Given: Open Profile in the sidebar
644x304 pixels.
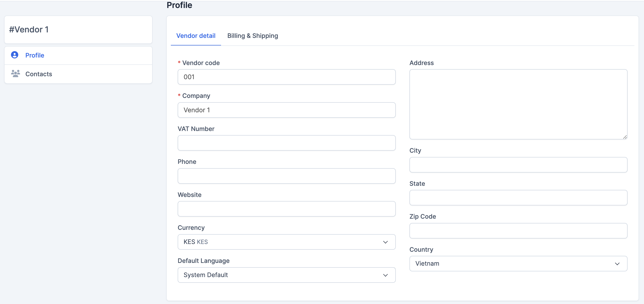Looking at the screenshot, I should click(x=35, y=55).
